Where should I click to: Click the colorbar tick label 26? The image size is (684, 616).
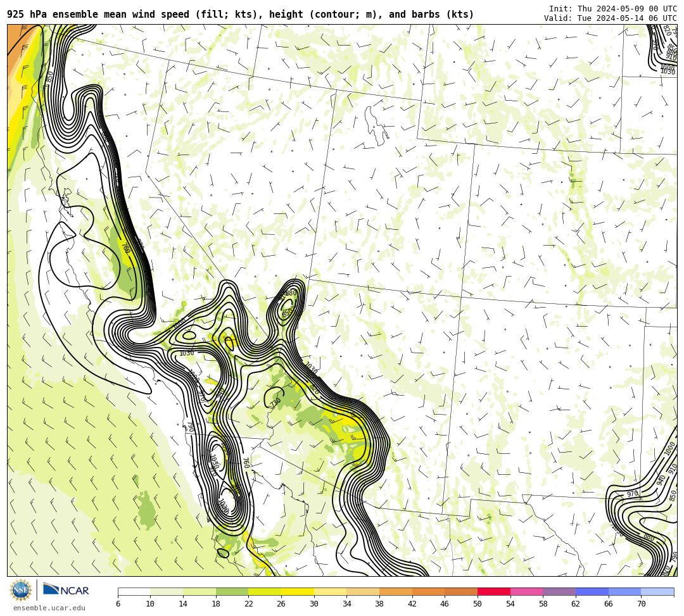click(x=281, y=604)
